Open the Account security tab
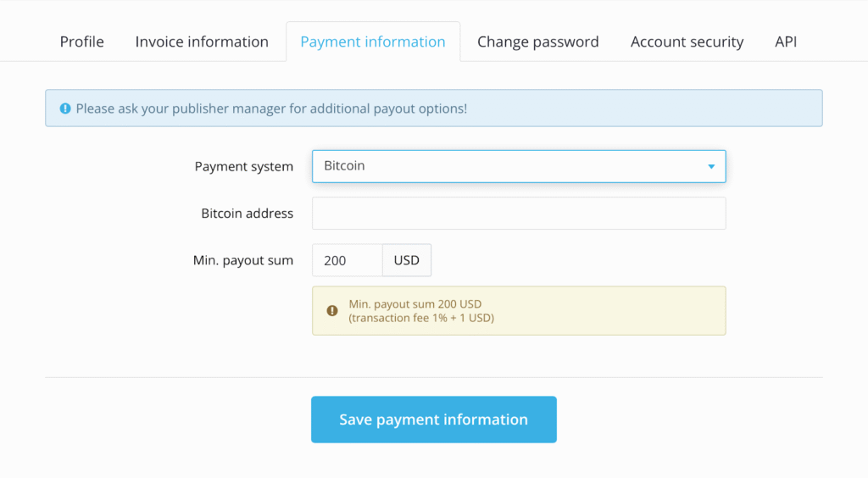The width and height of the screenshot is (868, 478). (x=687, y=42)
